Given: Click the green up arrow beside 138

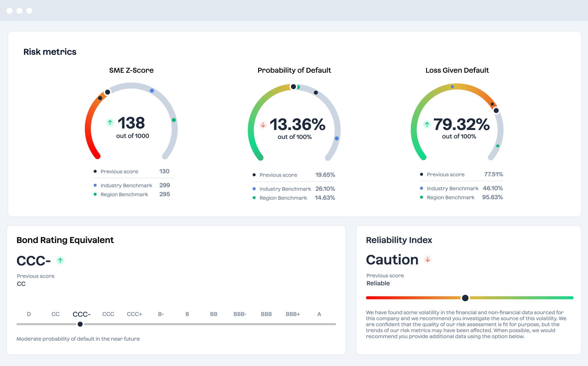Looking at the screenshot, I should tap(110, 122).
